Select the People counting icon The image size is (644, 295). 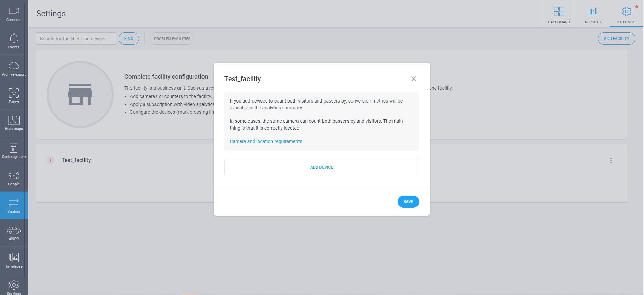[14, 175]
